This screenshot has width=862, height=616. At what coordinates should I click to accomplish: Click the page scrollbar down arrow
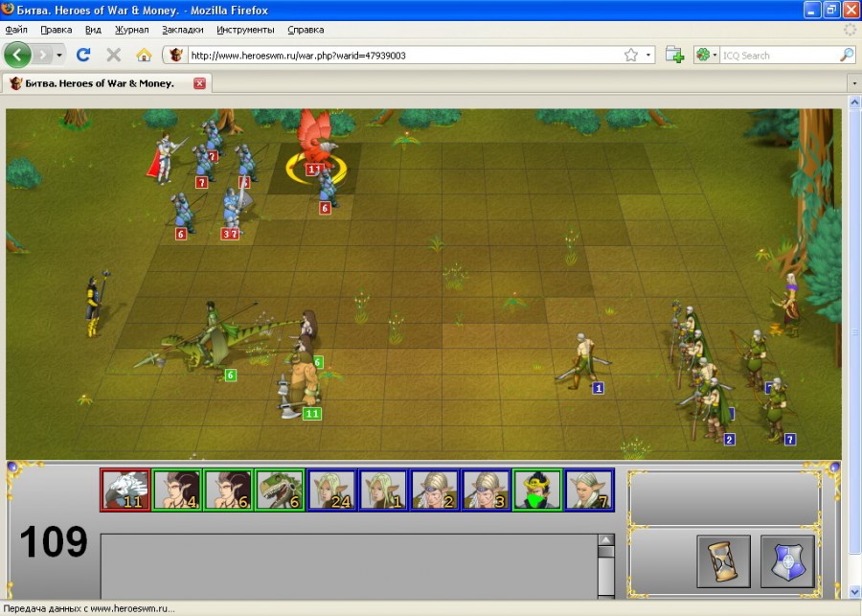(855, 592)
